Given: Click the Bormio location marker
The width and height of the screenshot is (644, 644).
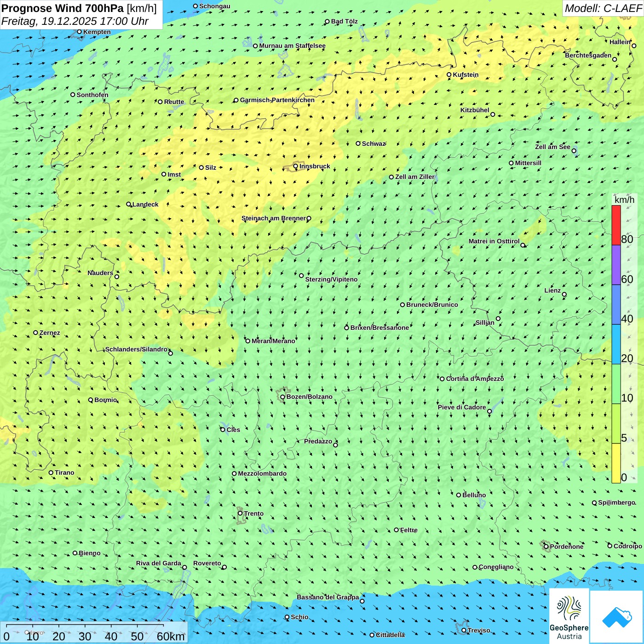Looking at the screenshot, I should coord(91,400).
